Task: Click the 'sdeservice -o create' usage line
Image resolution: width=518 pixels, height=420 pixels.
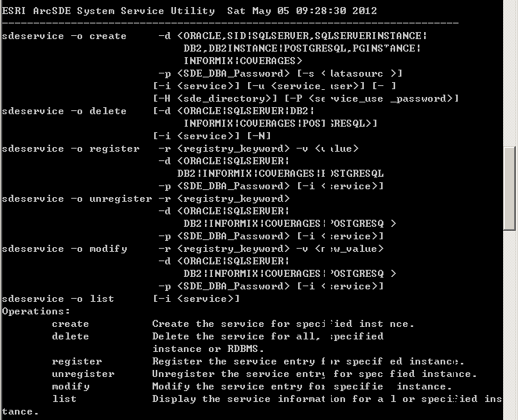Action: click(x=64, y=36)
